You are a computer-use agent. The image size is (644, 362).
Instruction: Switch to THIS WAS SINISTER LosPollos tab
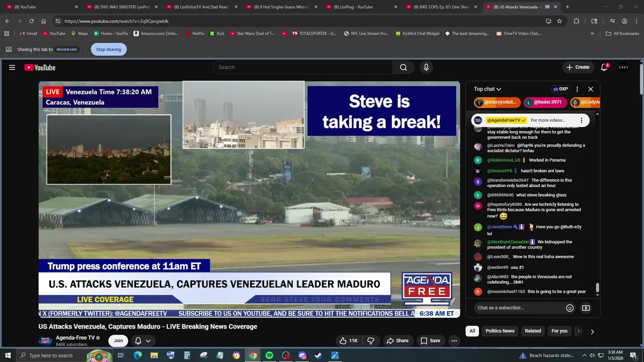122,7
